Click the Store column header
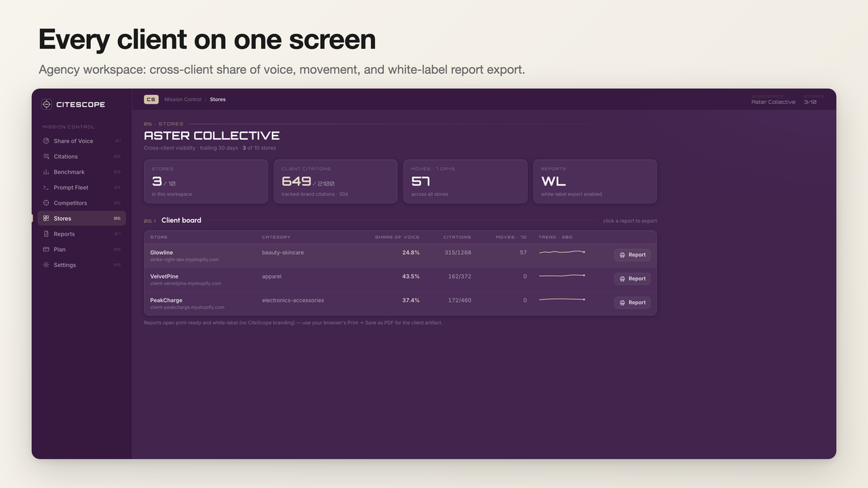 pyautogui.click(x=159, y=237)
